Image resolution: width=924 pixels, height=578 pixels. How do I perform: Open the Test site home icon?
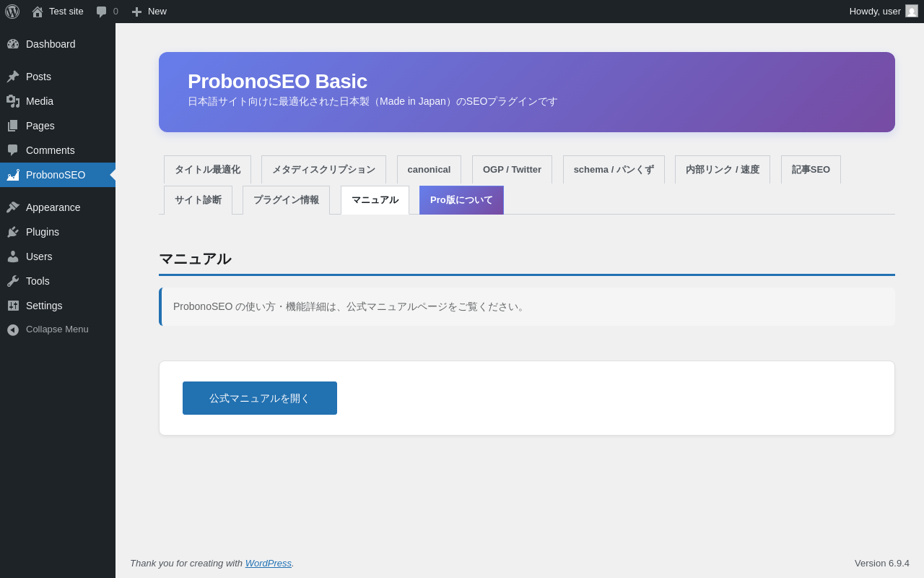click(38, 12)
